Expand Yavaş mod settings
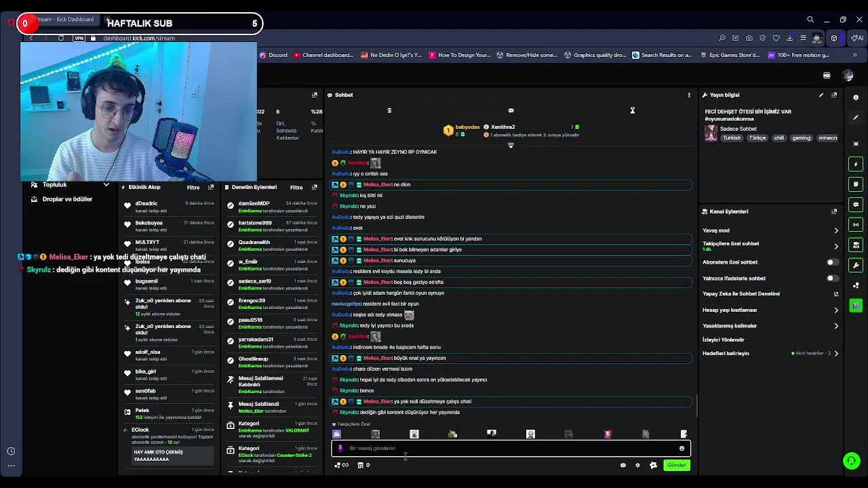868x488 pixels. (x=836, y=230)
